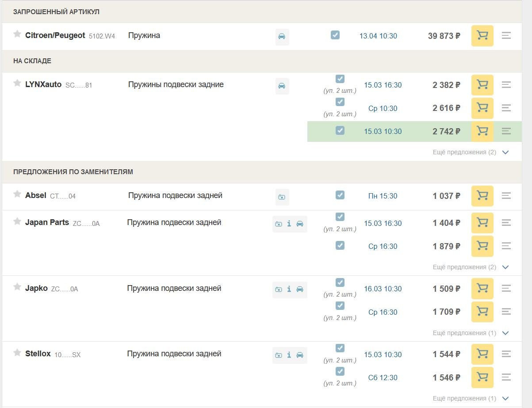Open car applicability icon for Citroen/Peugeot
Viewport: 532px width, 408px height.
(x=282, y=37)
